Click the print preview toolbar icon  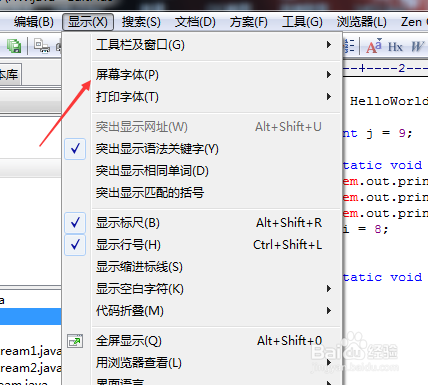(x=42, y=46)
